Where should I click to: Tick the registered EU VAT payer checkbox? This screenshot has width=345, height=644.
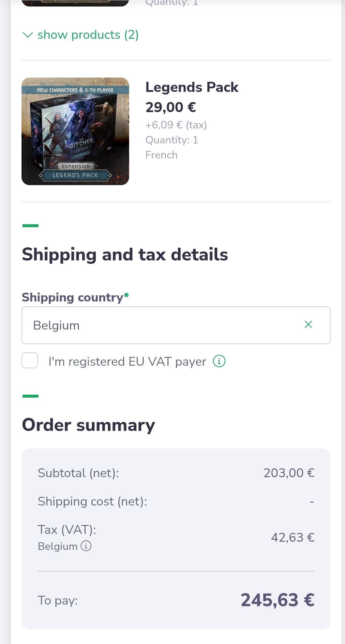tap(30, 361)
